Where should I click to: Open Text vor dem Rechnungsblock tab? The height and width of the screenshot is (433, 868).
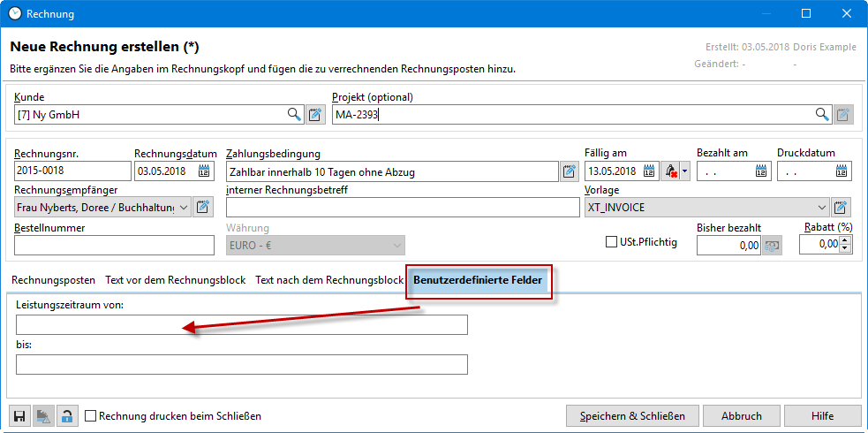(x=175, y=280)
